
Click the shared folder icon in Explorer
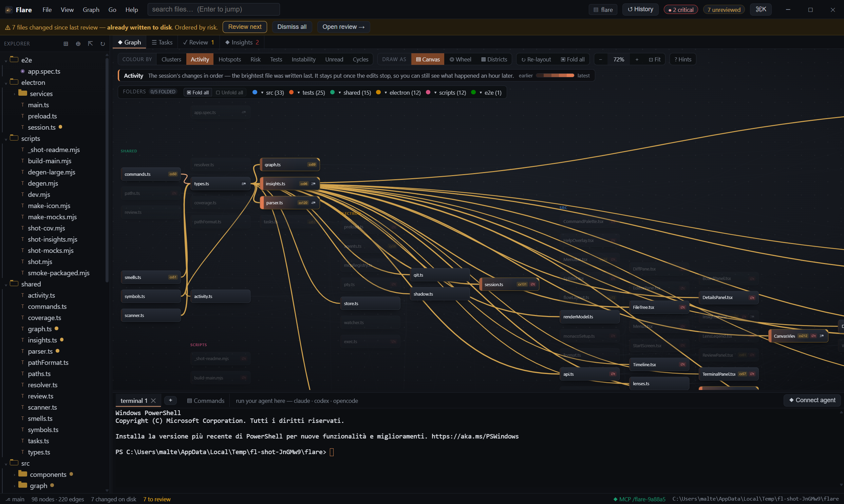[14, 283]
